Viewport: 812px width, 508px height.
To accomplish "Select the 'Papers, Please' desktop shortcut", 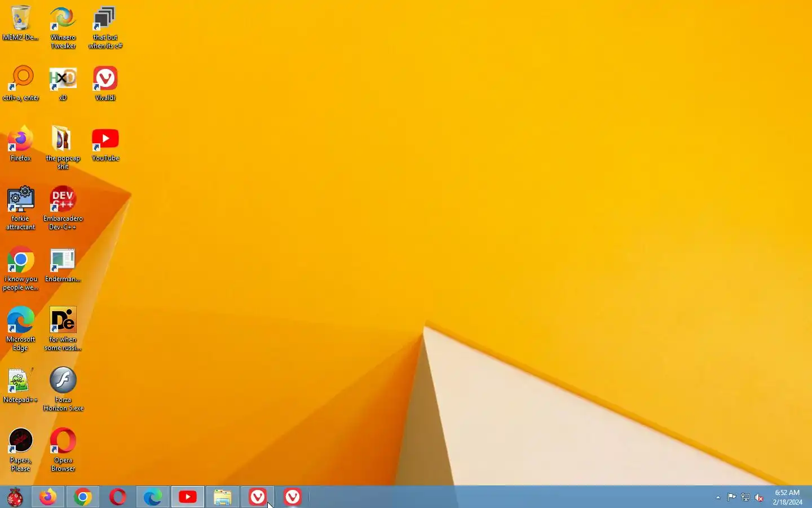I will coord(21,450).
